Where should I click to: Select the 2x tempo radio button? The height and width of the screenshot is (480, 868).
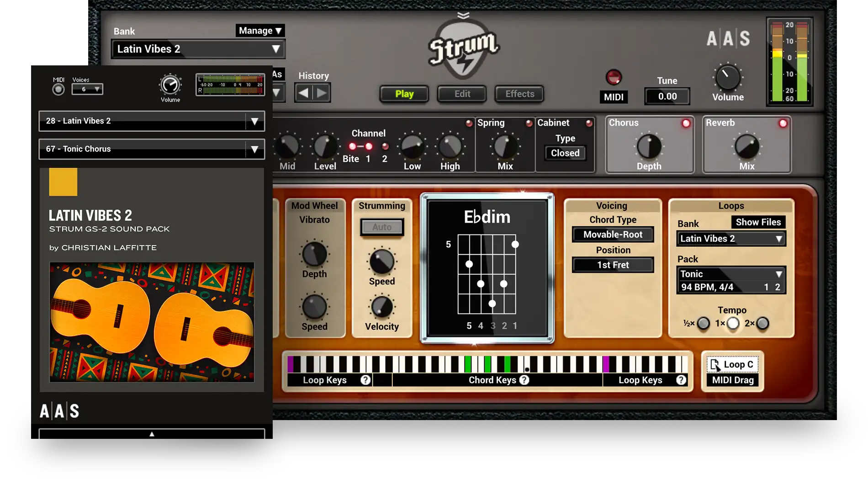tap(762, 324)
